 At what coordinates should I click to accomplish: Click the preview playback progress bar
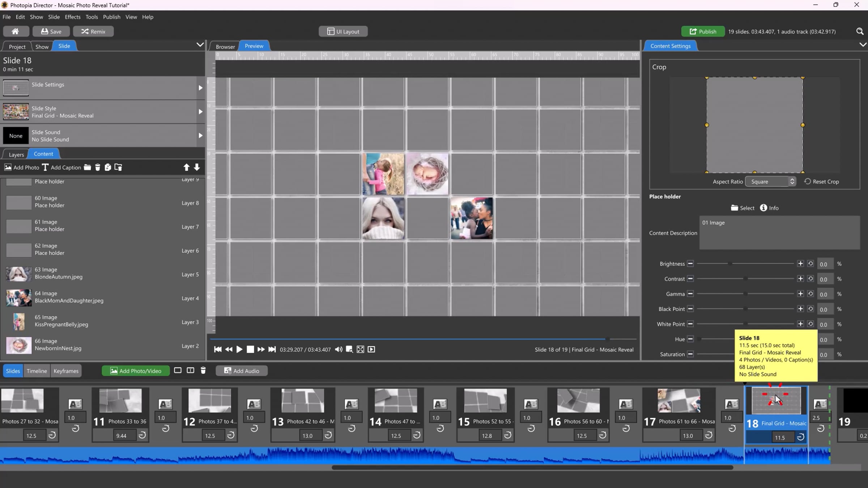click(x=423, y=339)
